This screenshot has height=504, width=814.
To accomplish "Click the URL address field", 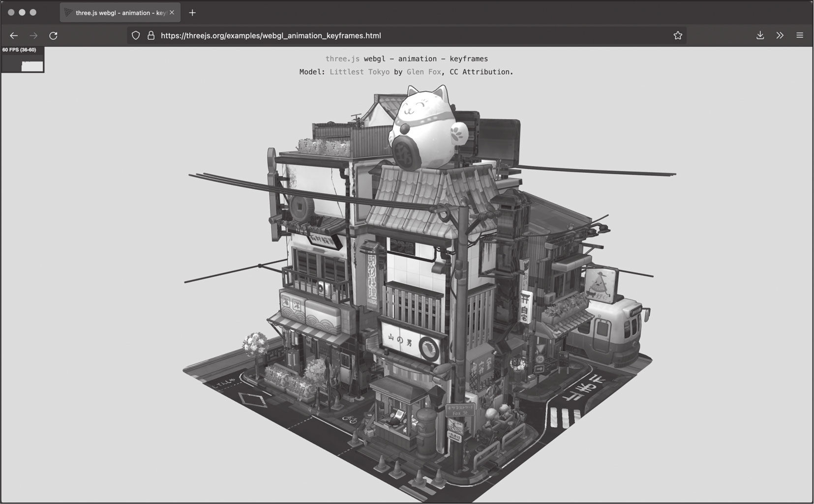I will (x=406, y=35).
